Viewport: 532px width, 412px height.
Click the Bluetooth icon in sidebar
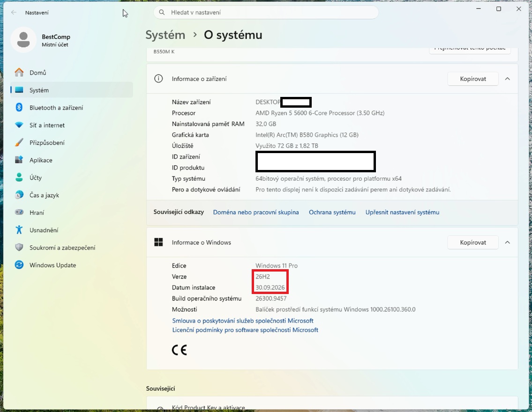click(x=19, y=107)
